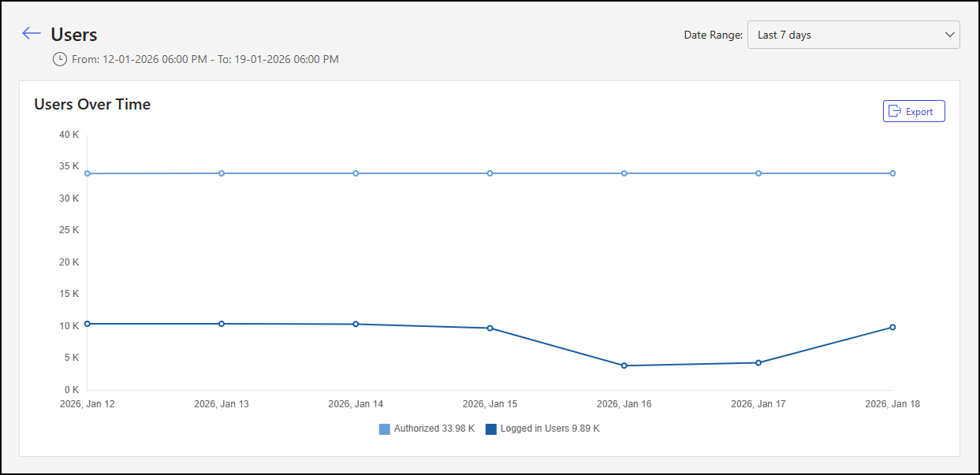Click the clock icon beside the date range
Screen dimensions: 980x475
tap(59, 59)
